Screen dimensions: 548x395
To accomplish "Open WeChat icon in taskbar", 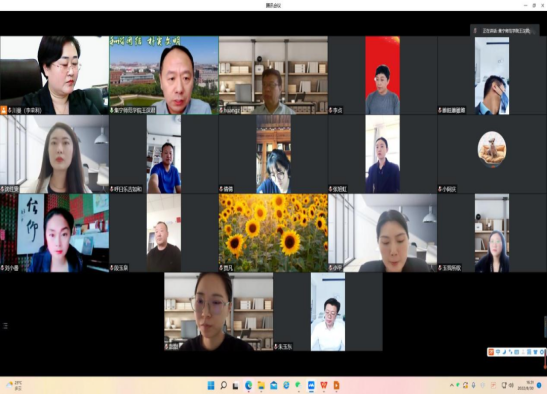I will [298, 385].
